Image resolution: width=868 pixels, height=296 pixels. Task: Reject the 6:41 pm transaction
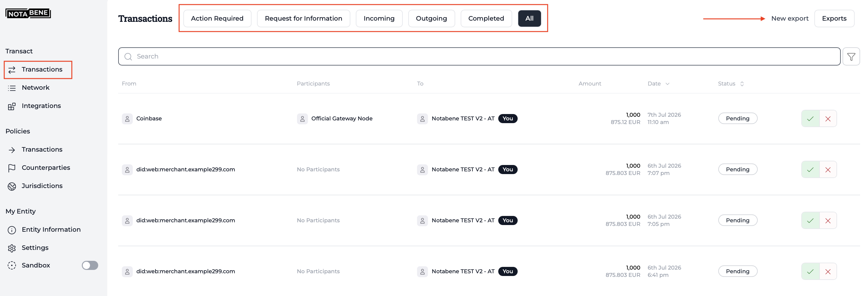[x=828, y=271]
